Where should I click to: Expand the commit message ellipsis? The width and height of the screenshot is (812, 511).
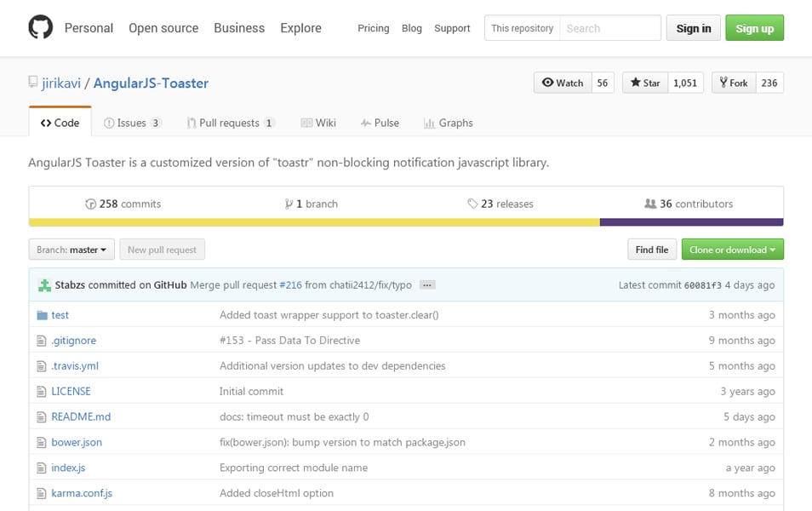[426, 284]
